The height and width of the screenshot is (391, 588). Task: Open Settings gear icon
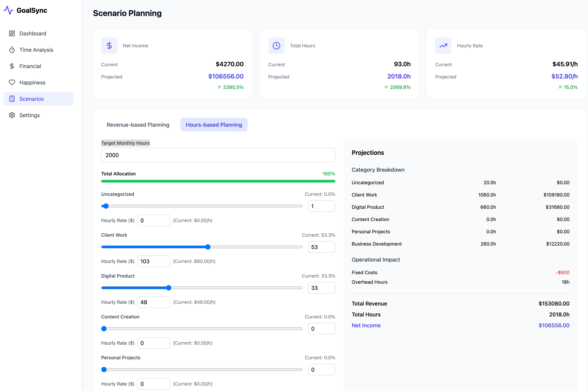[12, 115]
